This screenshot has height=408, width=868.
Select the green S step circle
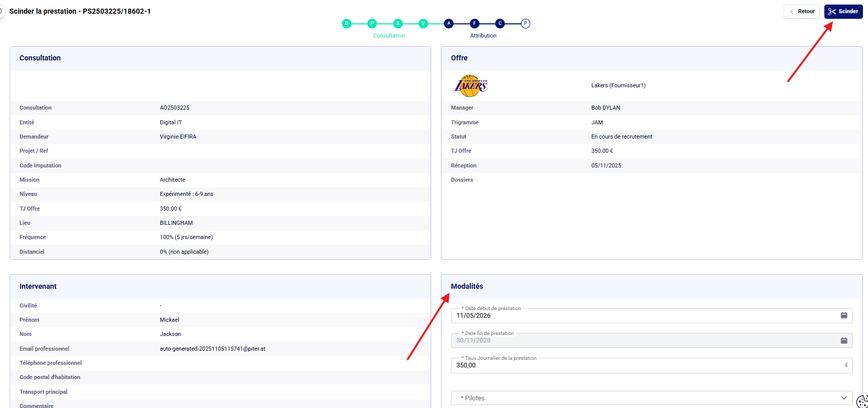(398, 23)
